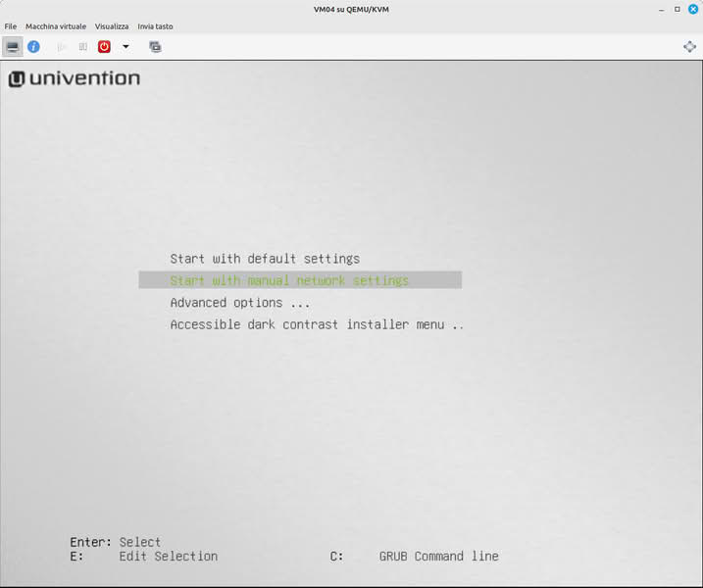The width and height of the screenshot is (703, 588).
Task: Select Start with default settings
Action: click(x=265, y=259)
